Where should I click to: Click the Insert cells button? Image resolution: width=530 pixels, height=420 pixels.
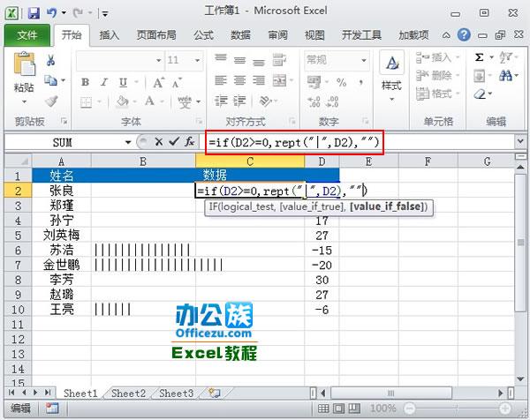click(437, 57)
